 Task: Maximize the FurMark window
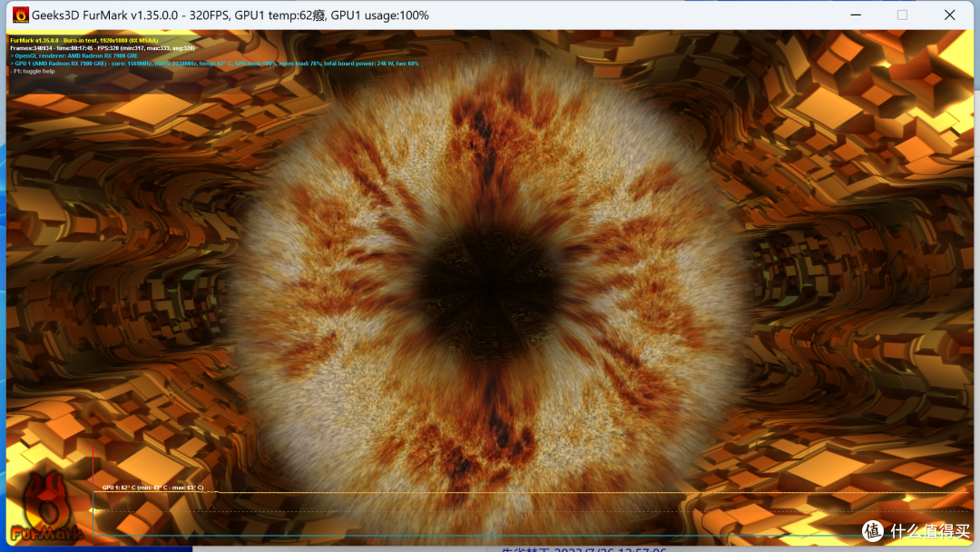[902, 15]
